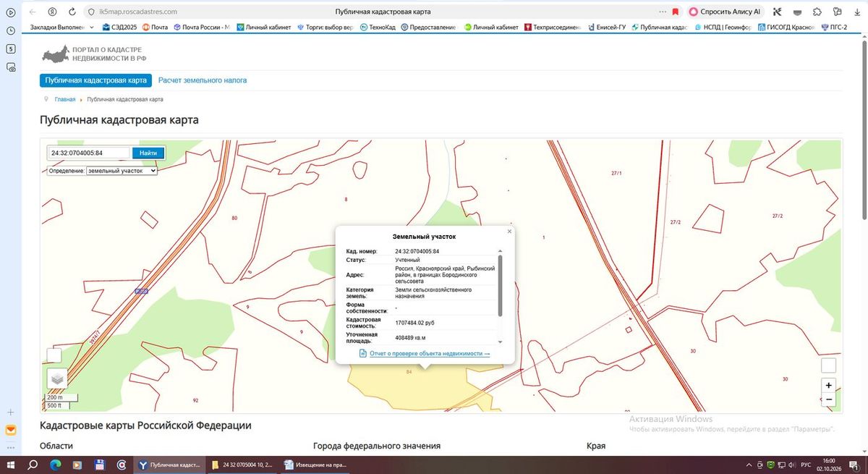Open the ТехноКад bookmark
Screen dimensions: 868x474
tap(378, 27)
